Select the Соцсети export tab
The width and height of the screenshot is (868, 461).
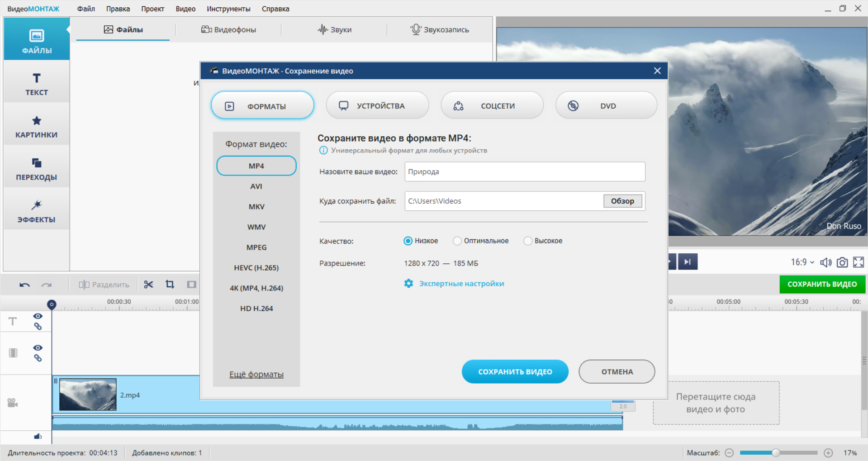click(x=492, y=106)
